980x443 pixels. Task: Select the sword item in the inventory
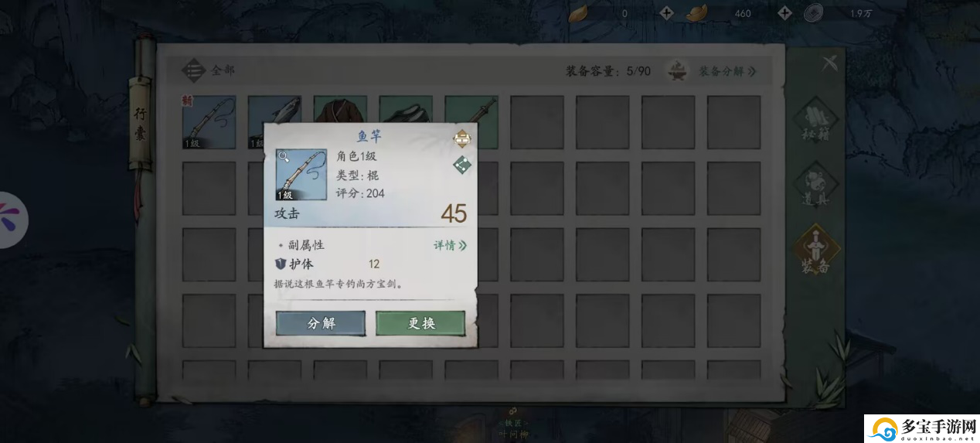pyautogui.click(x=471, y=122)
